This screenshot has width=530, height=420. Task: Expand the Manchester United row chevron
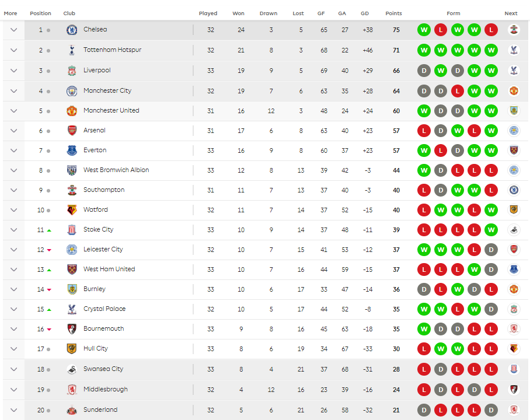tap(14, 111)
